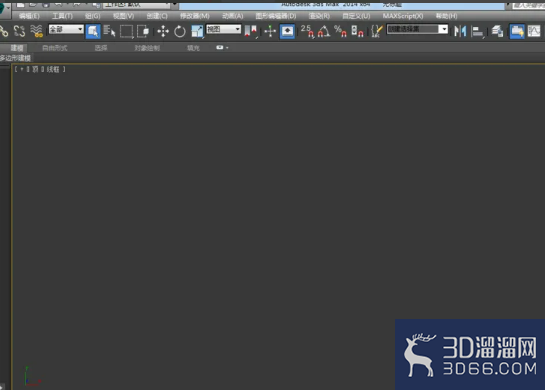Open the 创建(C) menu
545x390 pixels.
click(x=157, y=16)
